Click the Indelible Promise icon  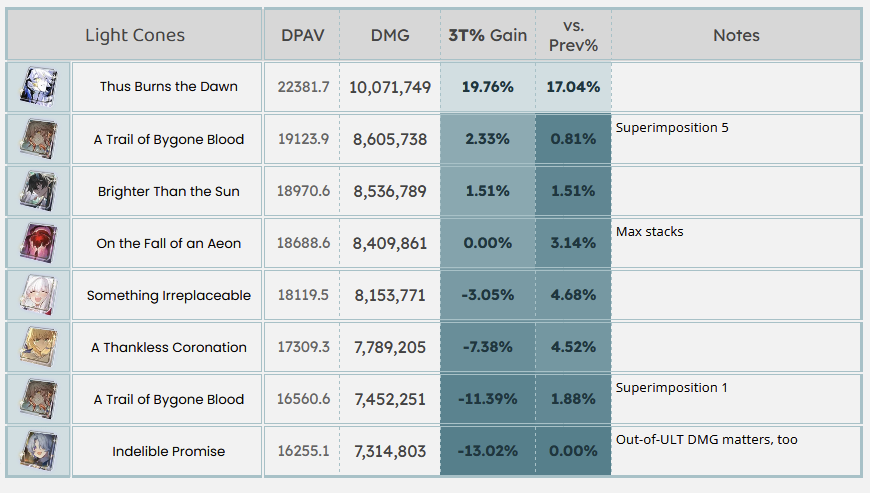[38, 451]
